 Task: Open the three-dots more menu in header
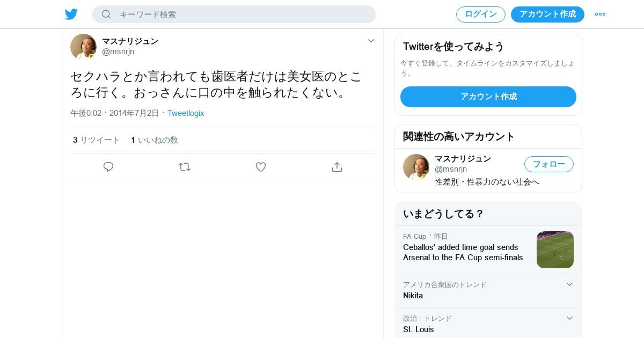(x=600, y=14)
